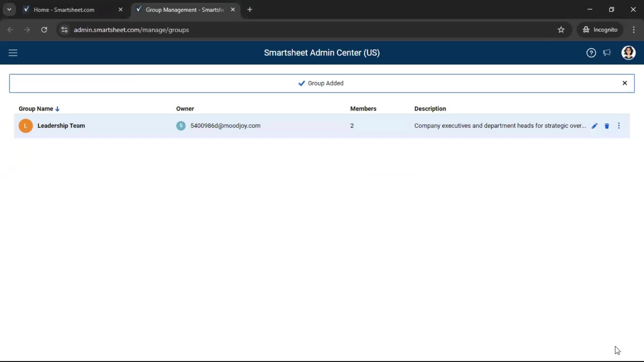Open the Help panel in Admin Center
The height and width of the screenshot is (362, 644).
click(x=591, y=53)
